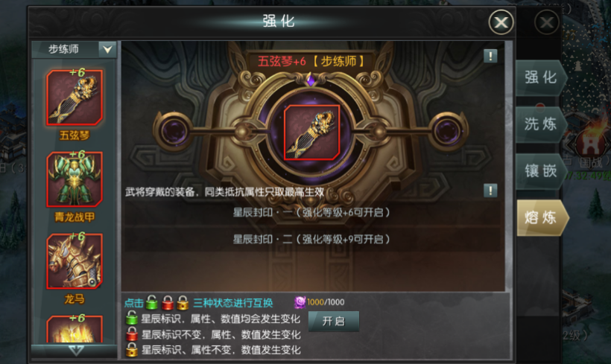Select the 五弦琴 weapon icon in equipment list
Viewport: 611px width, 364px height.
pyautogui.click(x=75, y=98)
